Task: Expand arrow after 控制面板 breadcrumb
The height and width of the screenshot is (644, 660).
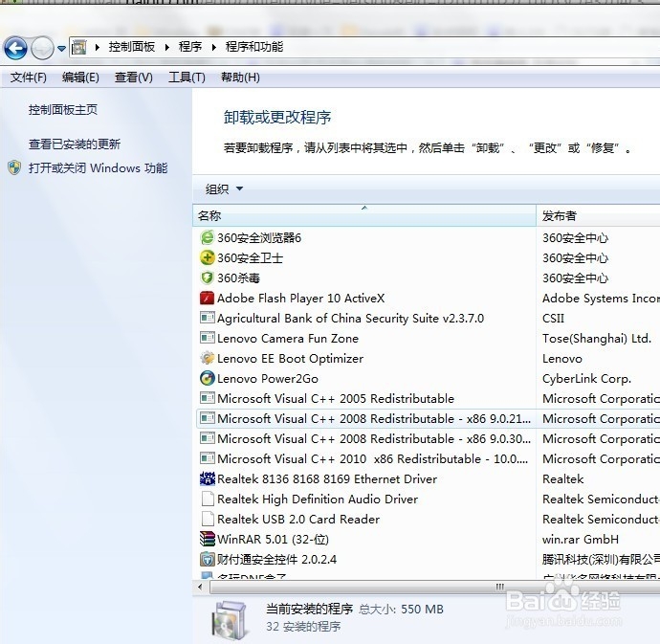Action: coord(167,47)
